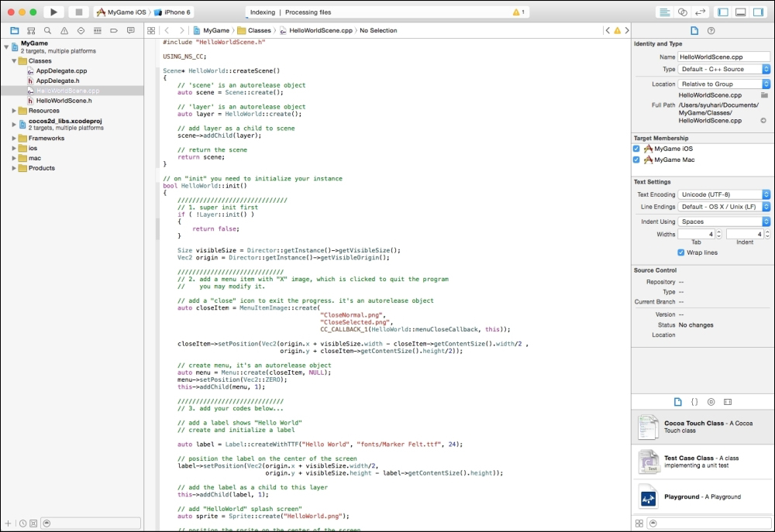Open the Line Endings dropdown
The height and width of the screenshot is (532, 775).
coord(724,208)
